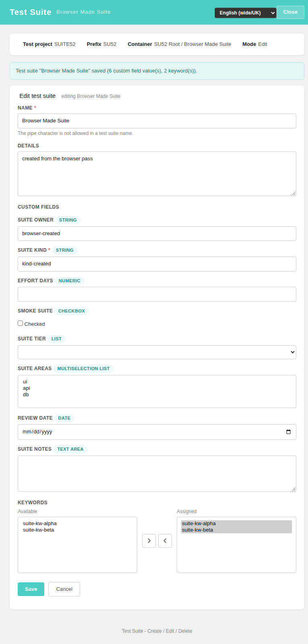The width and height of the screenshot is (308, 644).
Task: Click into the Details text area
Action: click(157, 174)
